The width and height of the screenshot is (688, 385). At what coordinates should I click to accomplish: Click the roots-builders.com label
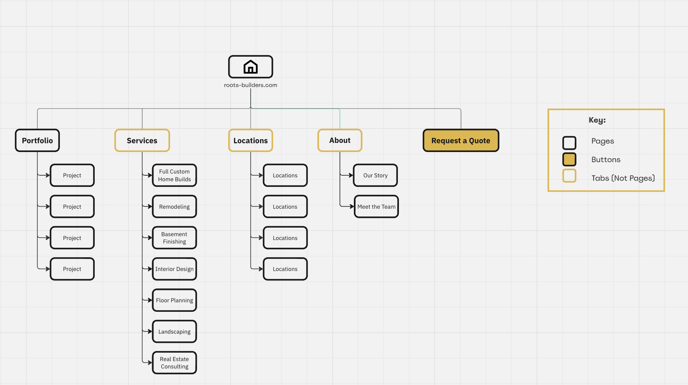pyautogui.click(x=251, y=85)
